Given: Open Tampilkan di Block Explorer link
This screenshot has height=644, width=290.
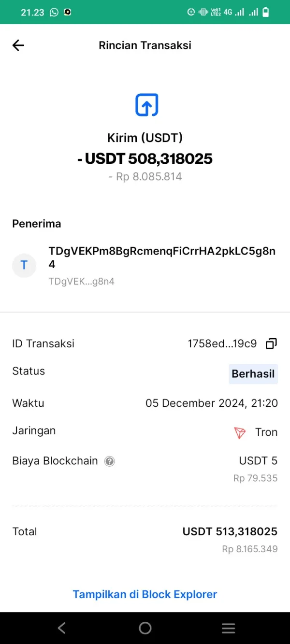Looking at the screenshot, I should [145, 594].
